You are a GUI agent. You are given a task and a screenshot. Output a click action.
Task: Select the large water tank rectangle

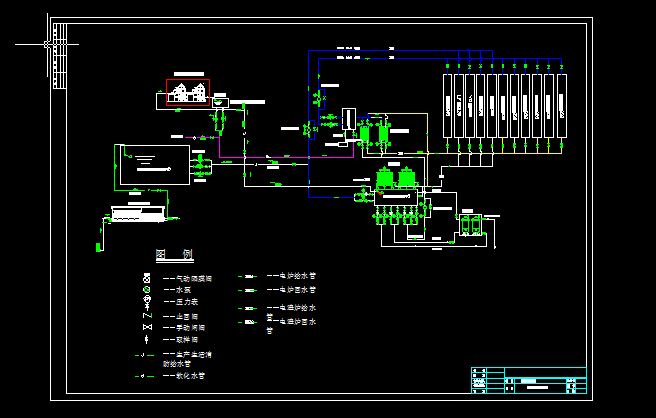point(155,165)
